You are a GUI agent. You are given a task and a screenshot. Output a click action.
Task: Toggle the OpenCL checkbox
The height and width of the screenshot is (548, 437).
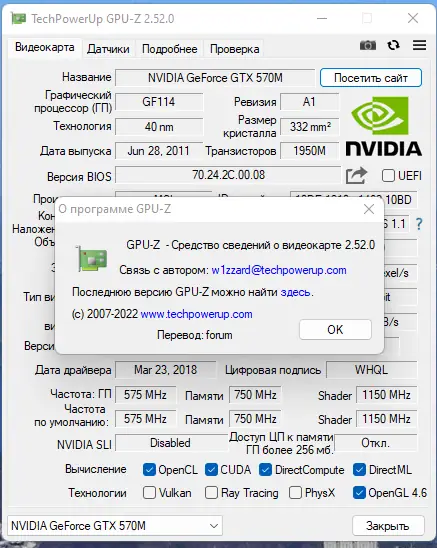pos(149,470)
